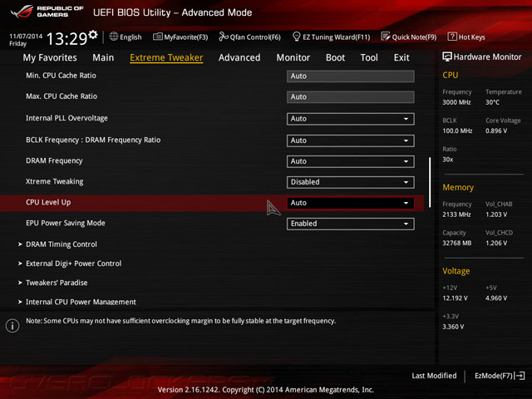This screenshot has height=399, width=532.
Task: Click the 13:29 clock display
Action: click(66, 39)
